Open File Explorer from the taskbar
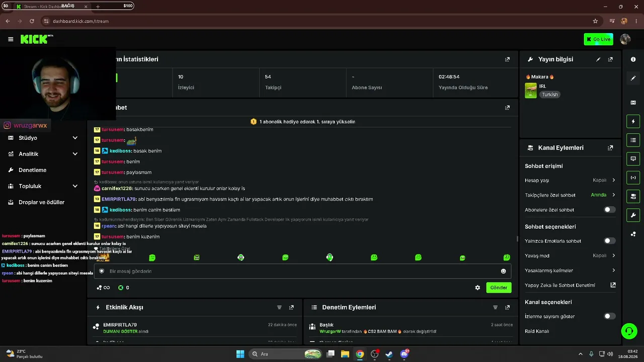Screen dimensions: 644x362 point(345,354)
